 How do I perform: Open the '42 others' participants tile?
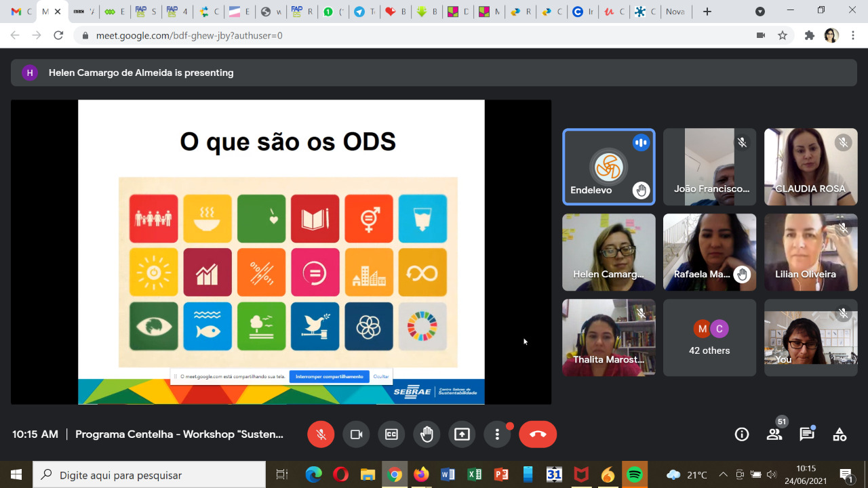709,338
